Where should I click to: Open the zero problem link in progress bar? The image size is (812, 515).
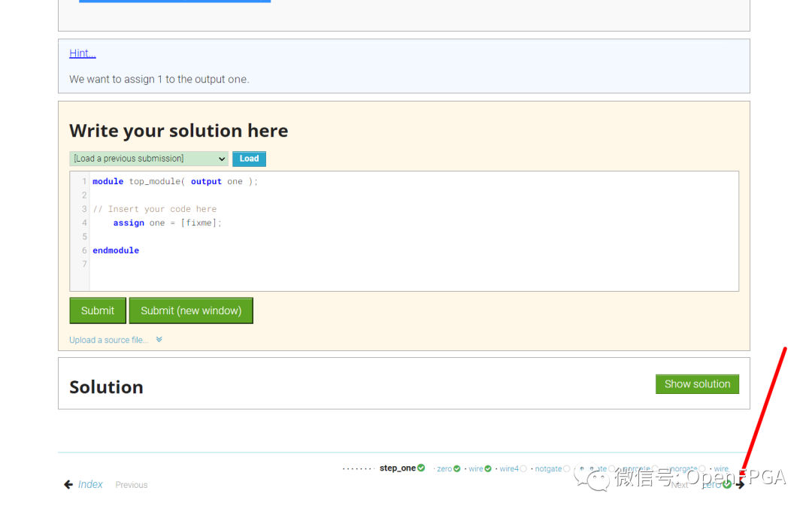pos(444,468)
